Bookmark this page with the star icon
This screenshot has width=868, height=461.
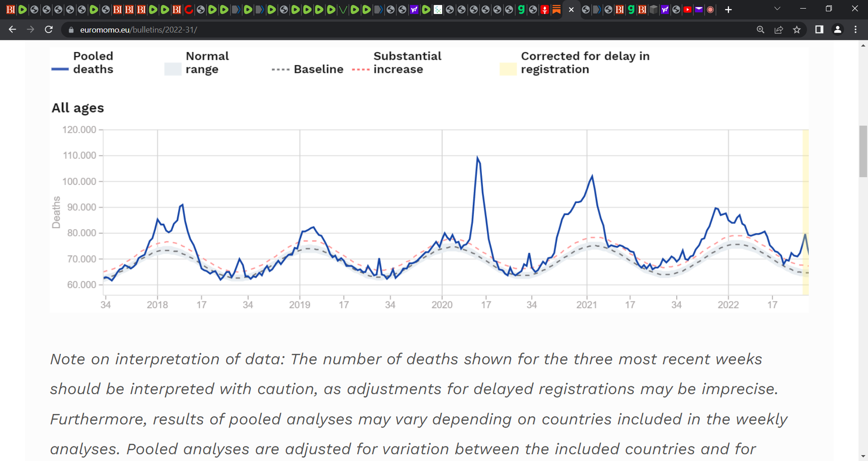tap(797, 29)
